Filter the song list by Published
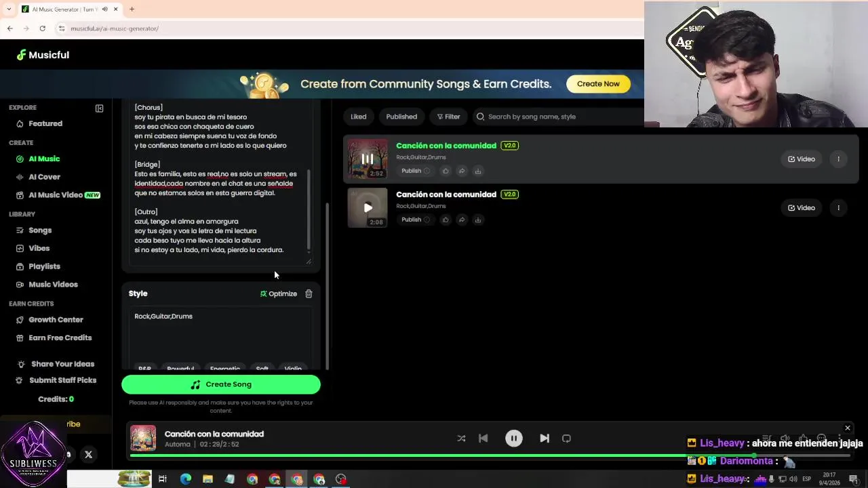The width and height of the screenshot is (868, 488). pos(401,117)
